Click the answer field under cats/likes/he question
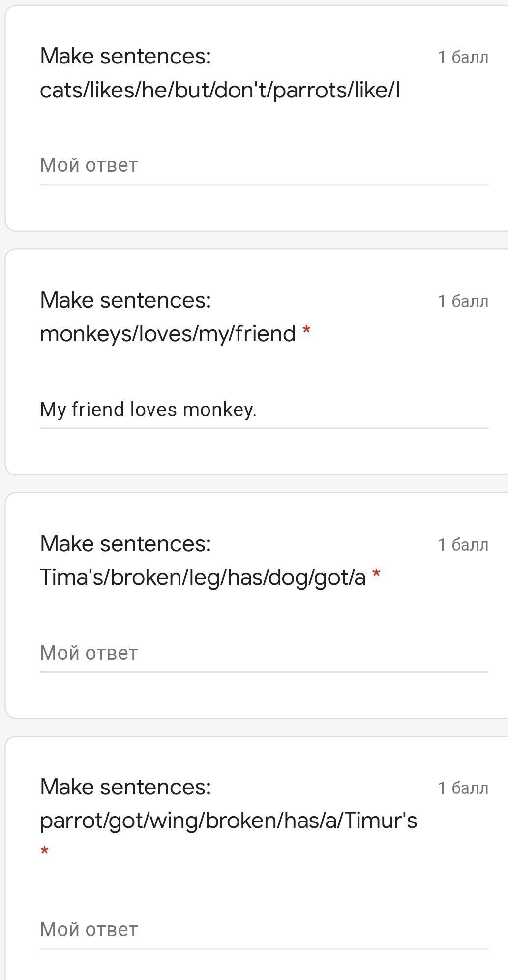The width and height of the screenshot is (508, 980). 264,166
